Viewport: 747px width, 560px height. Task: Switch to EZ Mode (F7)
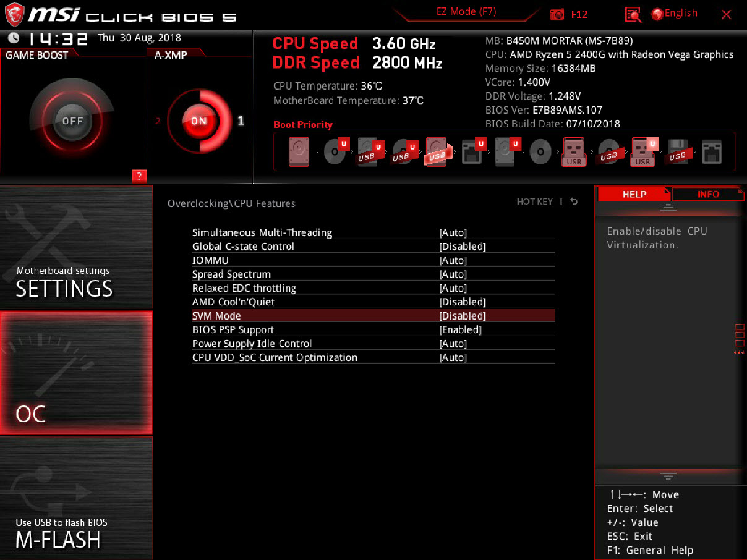[x=466, y=12]
